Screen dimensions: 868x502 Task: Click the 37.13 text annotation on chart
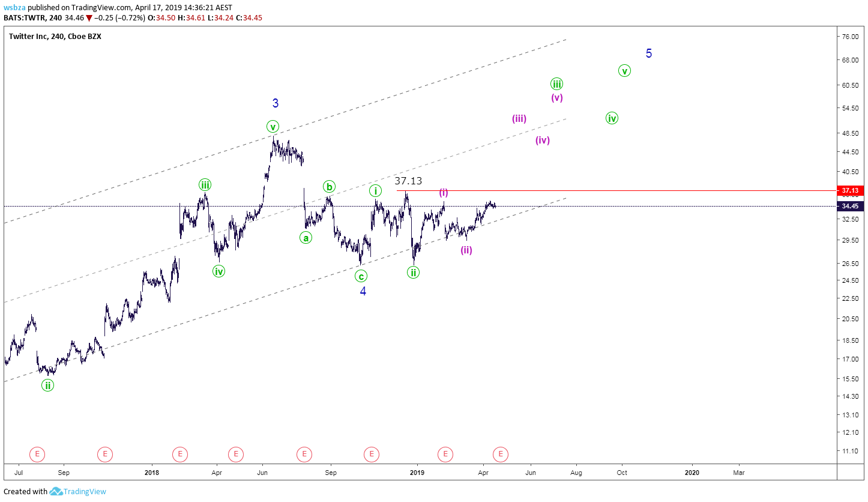click(x=408, y=180)
